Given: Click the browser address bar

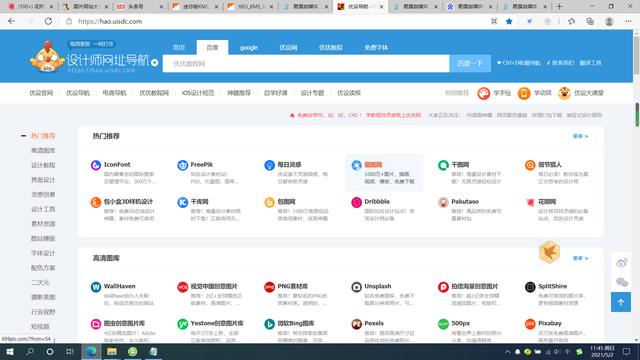Looking at the screenshot, I should tap(273, 21).
